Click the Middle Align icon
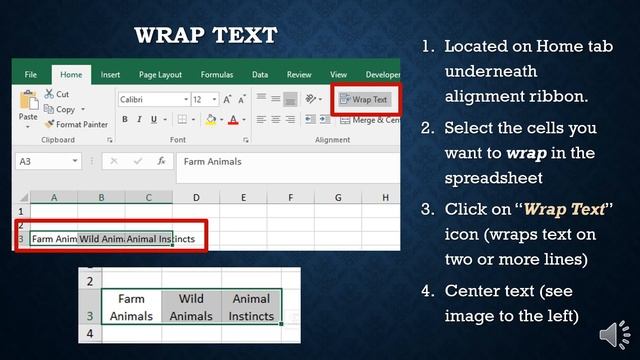The image size is (640, 360). pyautogui.click(x=276, y=98)
